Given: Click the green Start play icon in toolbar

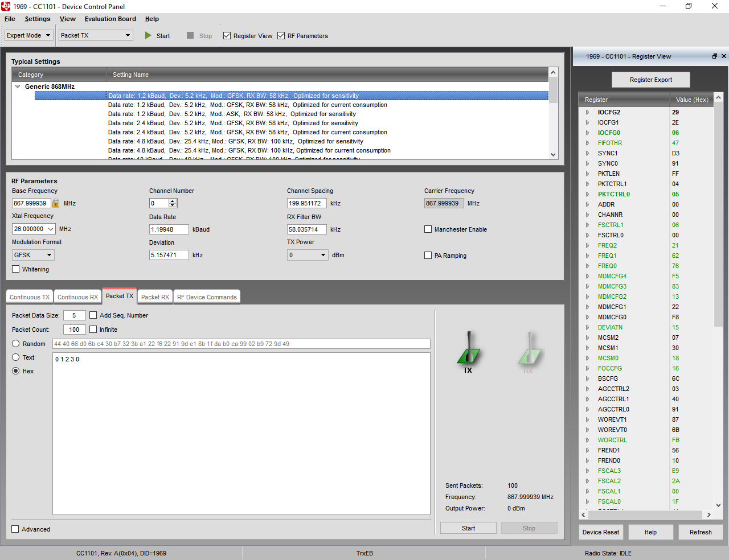Looking at the screenshot, I should pos(148,35).
